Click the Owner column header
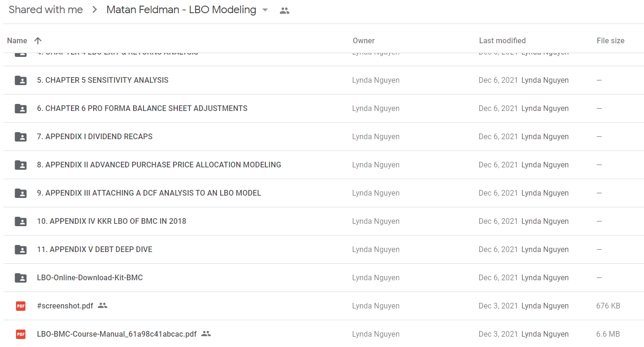 coord(364,41)
